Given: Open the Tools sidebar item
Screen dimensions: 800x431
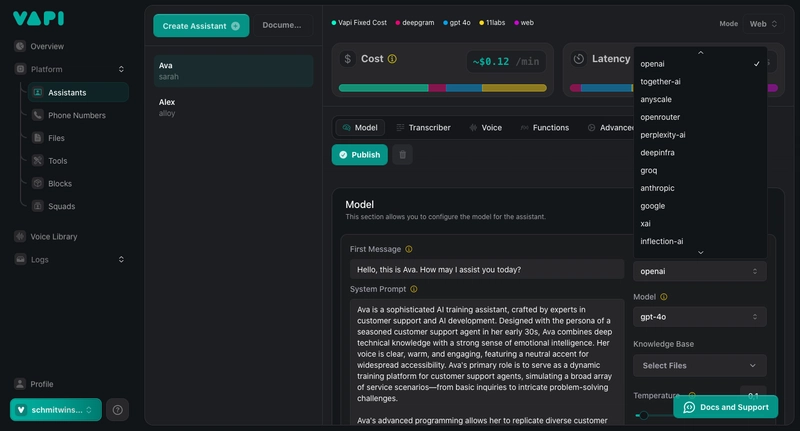Looking at the screenshot, I should point(57,161).
